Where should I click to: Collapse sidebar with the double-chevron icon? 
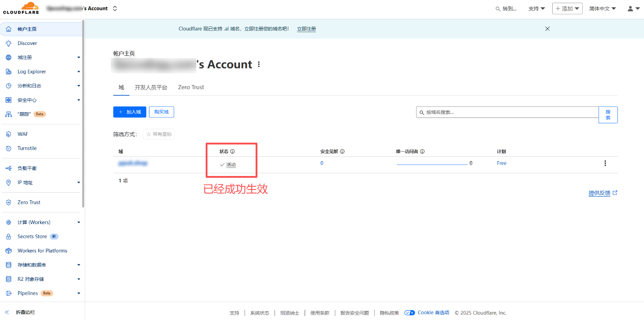[7, 312]
